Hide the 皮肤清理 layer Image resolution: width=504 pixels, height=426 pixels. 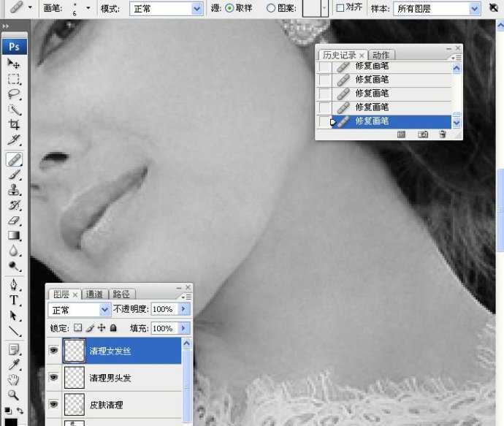(x=53, y=404)
